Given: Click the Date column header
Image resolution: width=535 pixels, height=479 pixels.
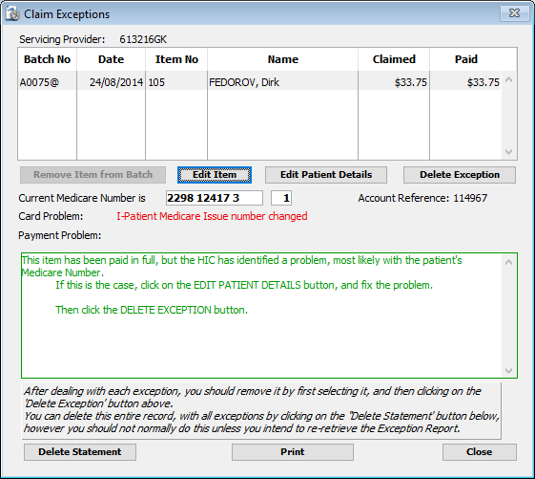Looking at the screenshot, I should tap(111, 59).
